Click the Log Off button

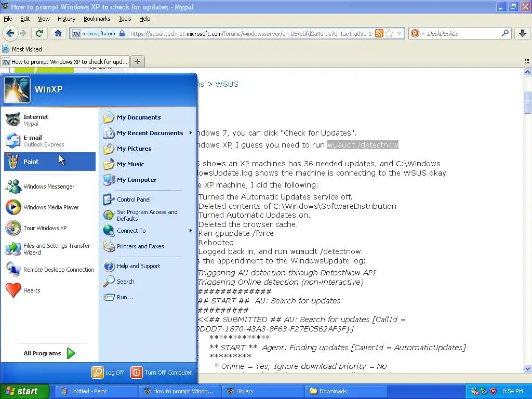(108, 372)
